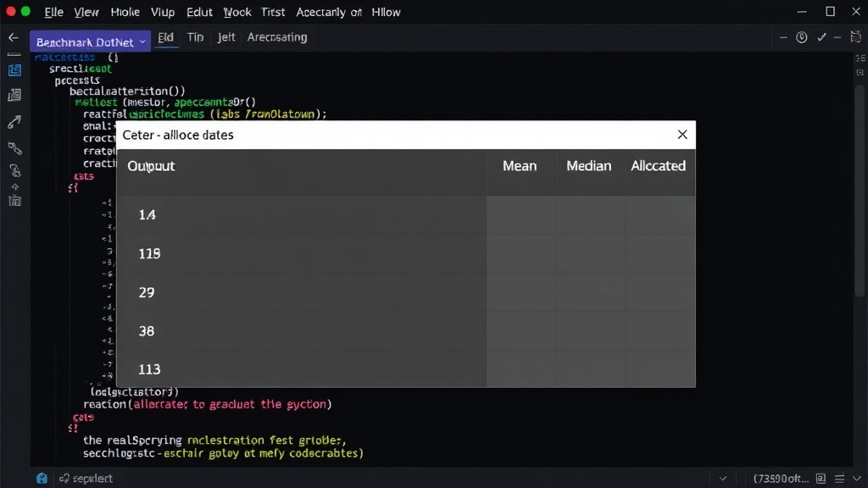
Task: Open the Titst menu
Action: click(x=273, y=12)
